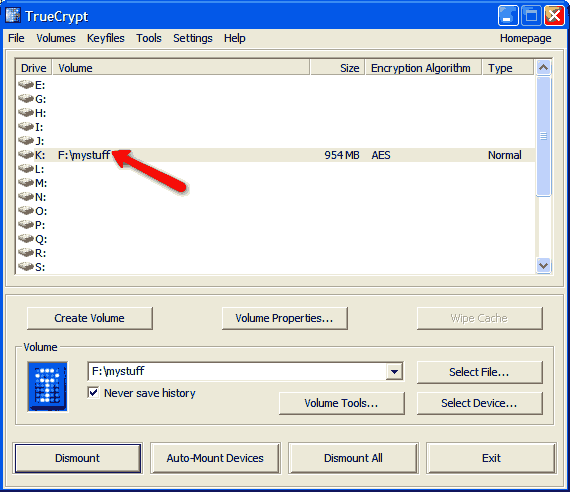
Task: Open the Keyfiles menu
Action: coord(106,38)
